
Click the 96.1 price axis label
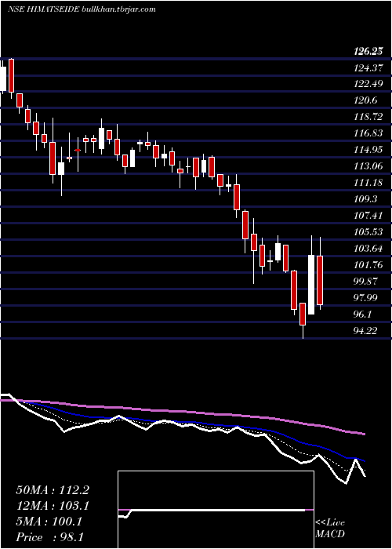(363, 314)
